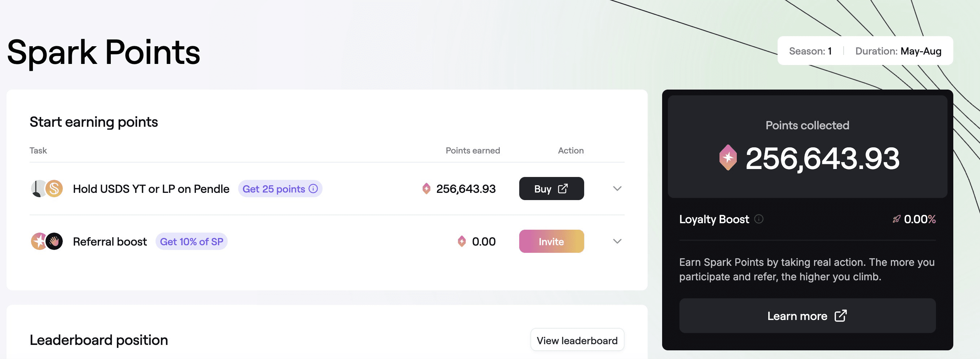Click the diamond icon beside 256,643.93 task points
This screenshot has height=359, width=980.
tap(426, 189)
